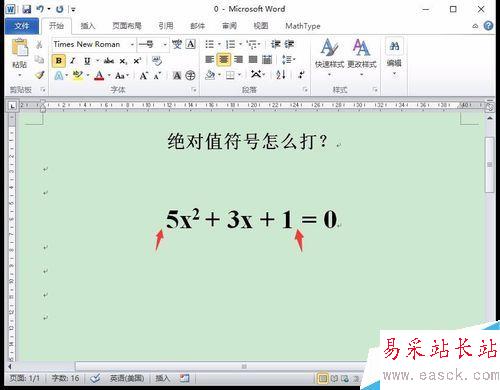Toggle Show/Hide paragraph marks
Image resolution: width=500 pixels, height=390 pixels.
(x=302, y=75)
